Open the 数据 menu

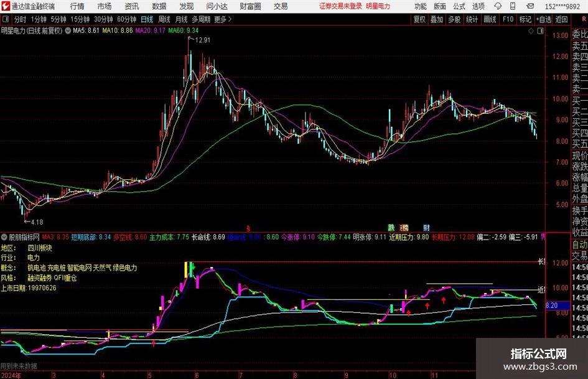pyautogui.click(x=159, y=6)
